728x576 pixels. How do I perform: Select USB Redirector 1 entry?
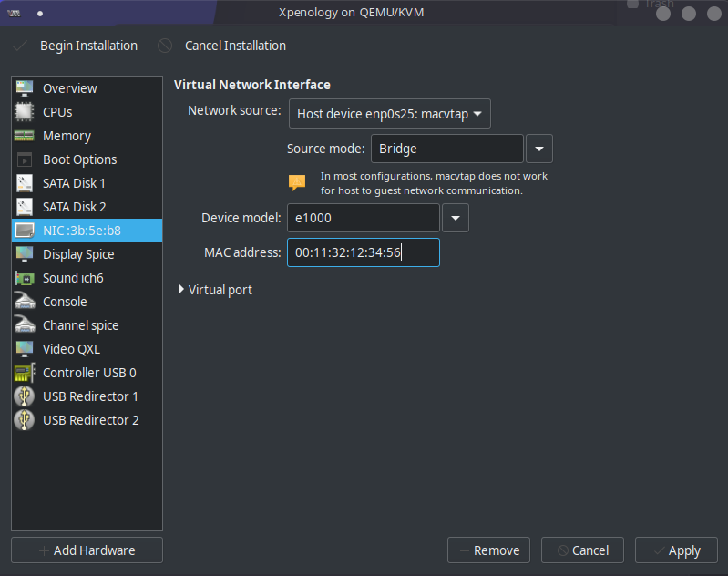pos(87,396)
